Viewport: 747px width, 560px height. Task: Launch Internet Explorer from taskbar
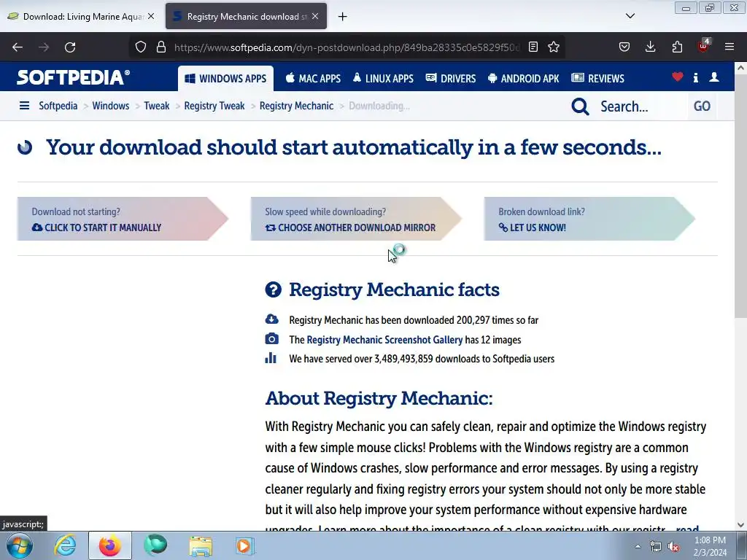65,545
